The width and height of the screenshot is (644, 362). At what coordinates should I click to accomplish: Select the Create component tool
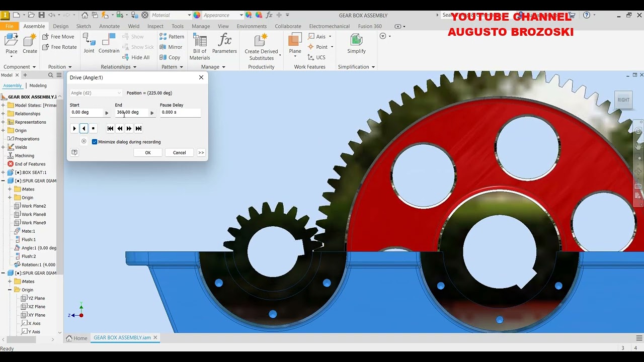pos(30,44)
